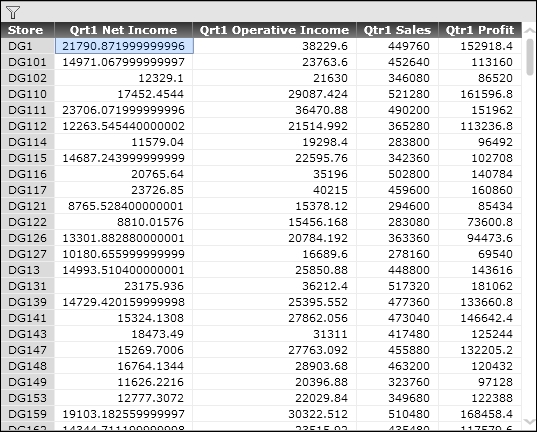This screenshot has width=537, height=432.
Task: Click the vertical scrollbar thumb
Action: (x=530, y=57)
